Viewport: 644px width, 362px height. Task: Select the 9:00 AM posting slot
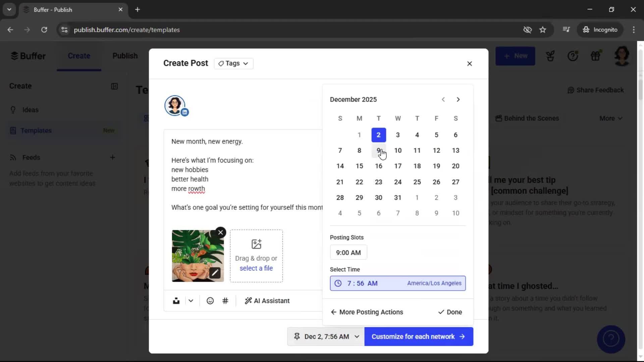(348, 252)
